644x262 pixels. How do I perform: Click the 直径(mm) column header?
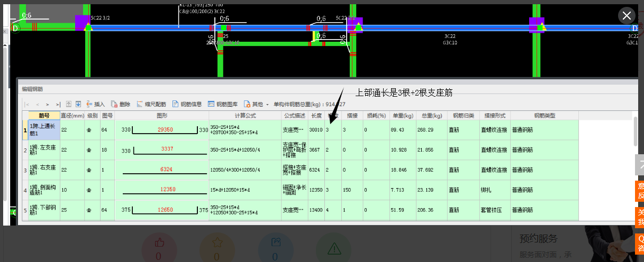coord(72,115)
